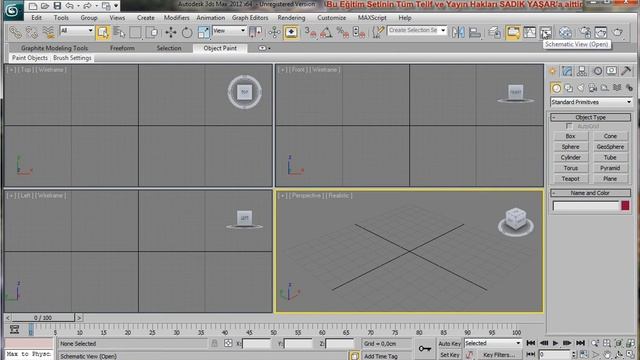
Task: Switch to the Graphite Modeling Tools tab
Action: [54, 48]
